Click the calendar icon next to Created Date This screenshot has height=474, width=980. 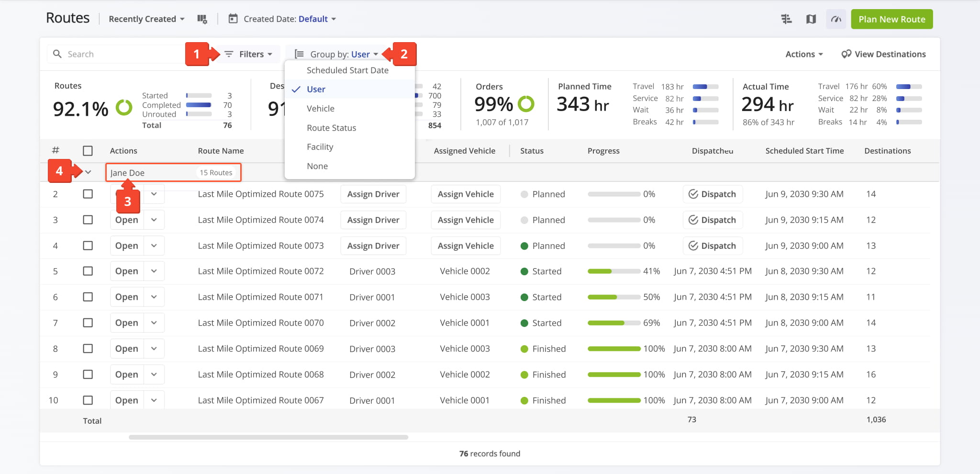click(233, 19)
